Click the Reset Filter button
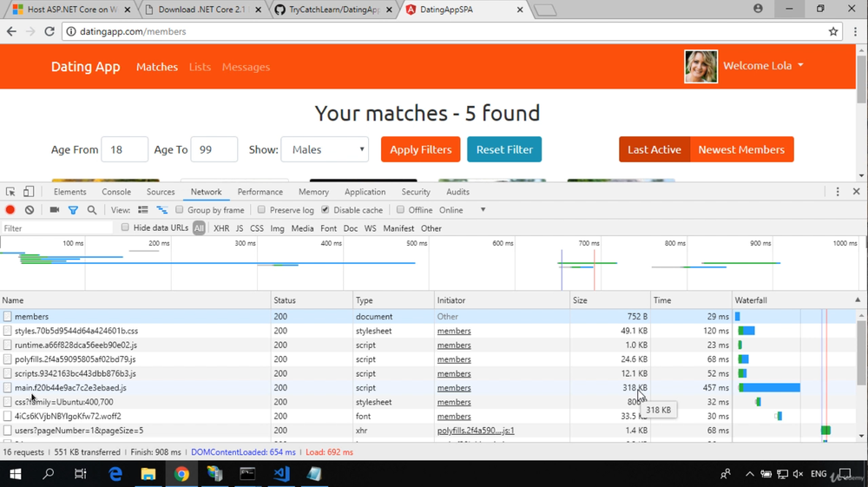 pos(504,149)
